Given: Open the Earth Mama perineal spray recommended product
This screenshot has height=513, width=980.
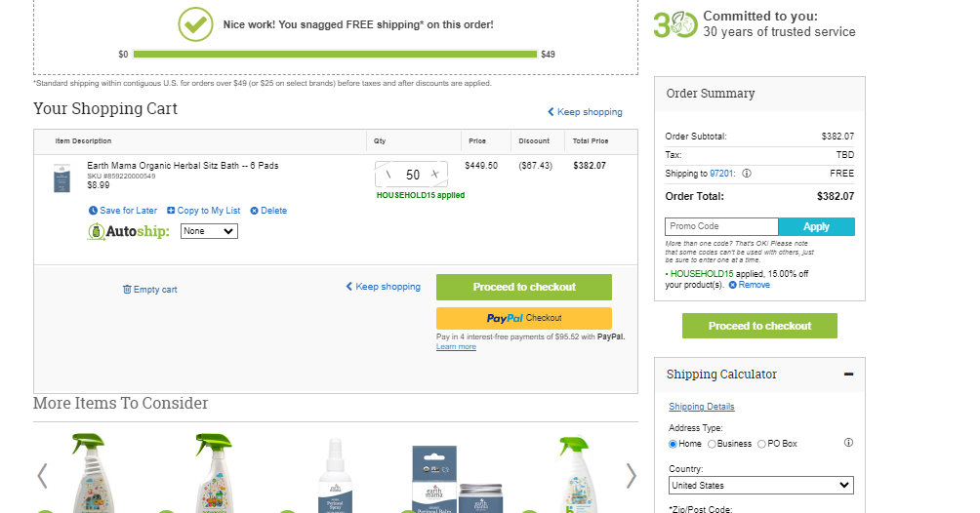Looking at the screenshot, I should 336,475.
